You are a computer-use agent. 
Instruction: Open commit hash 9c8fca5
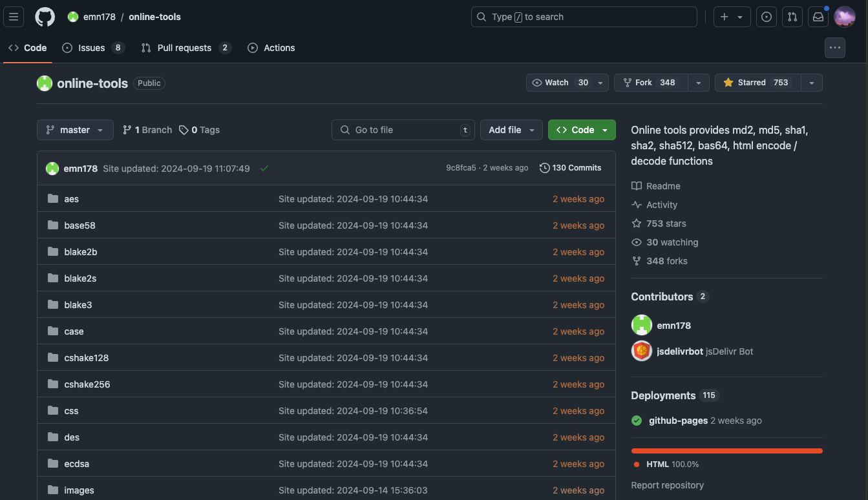(x=461, y=168)
